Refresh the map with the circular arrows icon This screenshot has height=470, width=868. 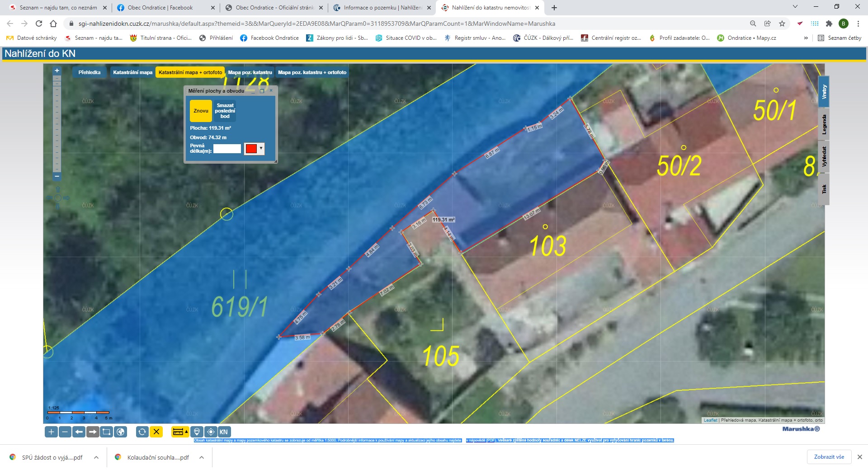point(142,432)
